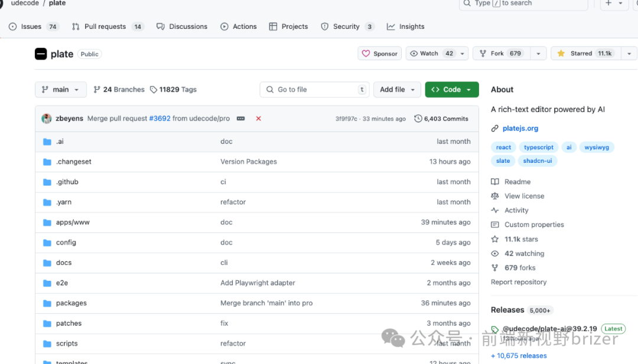Image resolution: width=638 pixels, height=364 pixels.
Task: Open 'Version Packages' commit message
Action: (x=249, y=162)
